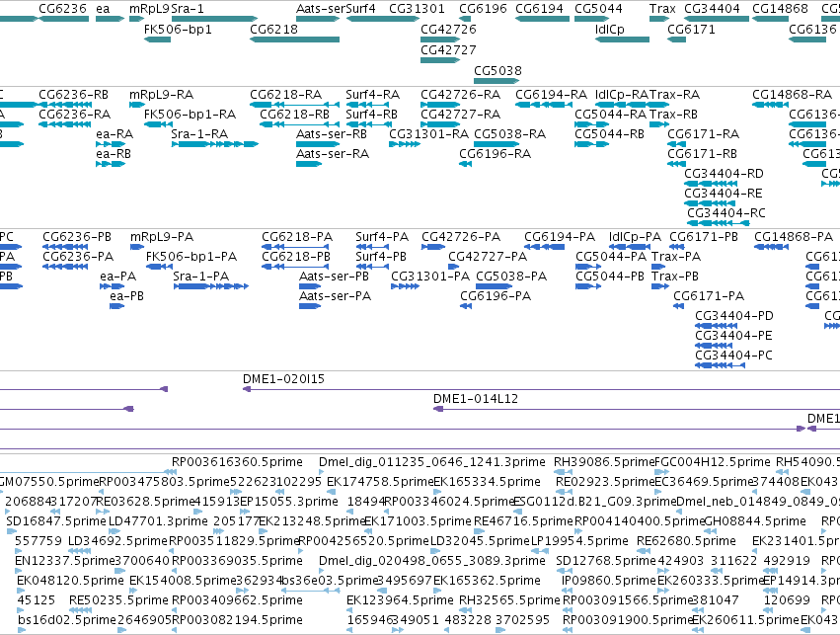
Task: Open the CG42726-RA transcript
Action: [x=440, y=105]
